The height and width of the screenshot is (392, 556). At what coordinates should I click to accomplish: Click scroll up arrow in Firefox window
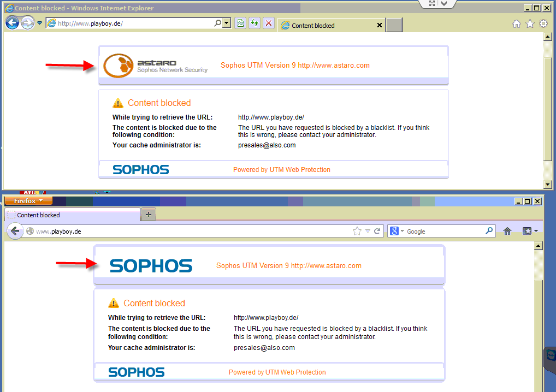tap(539, 246)
